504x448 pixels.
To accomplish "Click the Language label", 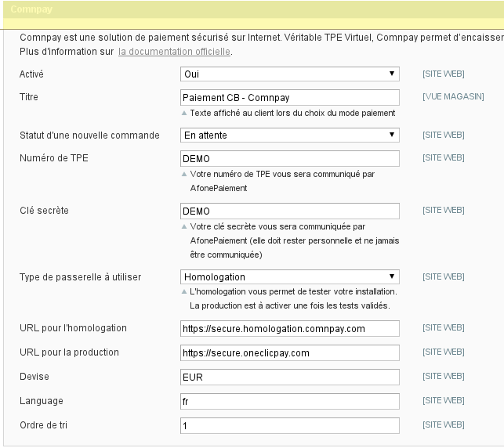I will (42, 401).
